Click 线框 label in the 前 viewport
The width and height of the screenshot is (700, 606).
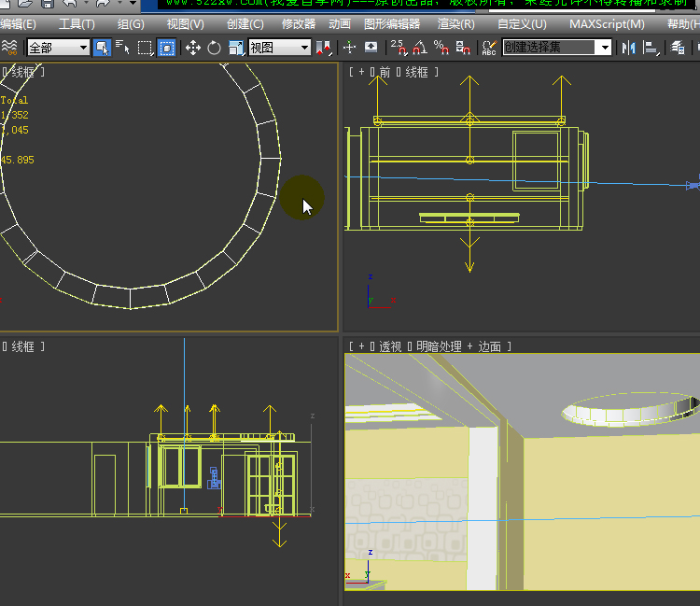coord(417,72)
